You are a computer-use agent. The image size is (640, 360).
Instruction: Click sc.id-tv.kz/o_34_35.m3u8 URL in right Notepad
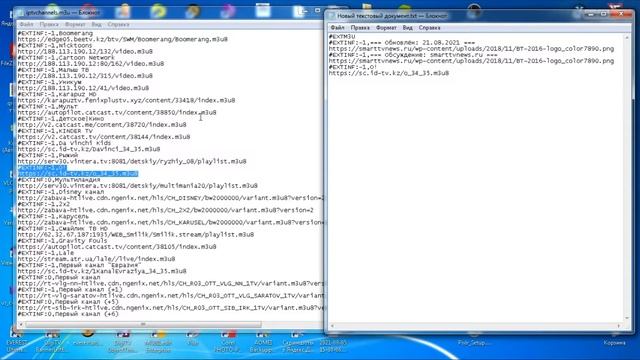389,73
